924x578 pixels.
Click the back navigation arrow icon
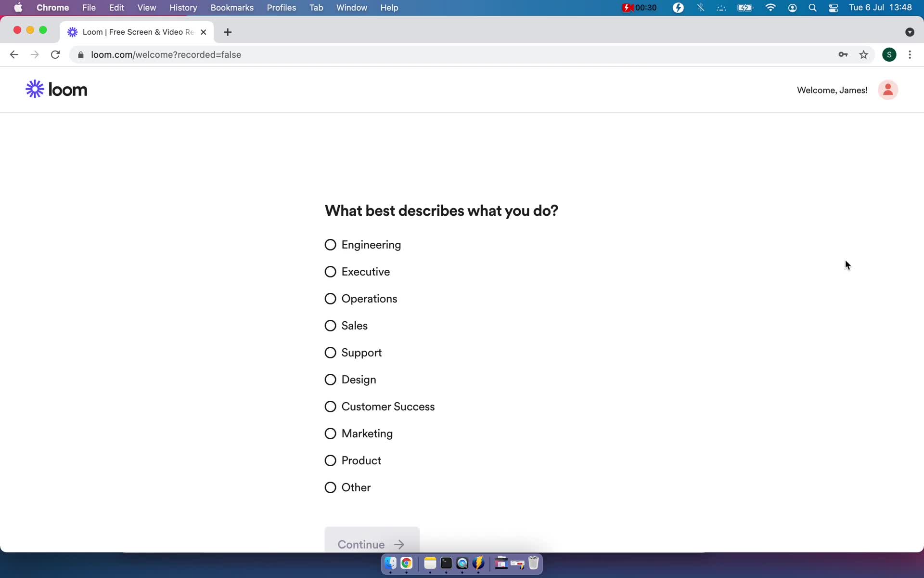click(x=14, y=54)
